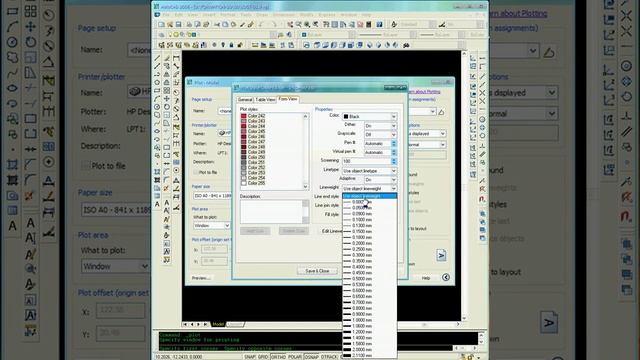The image size is (640, 360).
Task: Open the Draw menu in AutoCAD
Action: tap(262, 15)
